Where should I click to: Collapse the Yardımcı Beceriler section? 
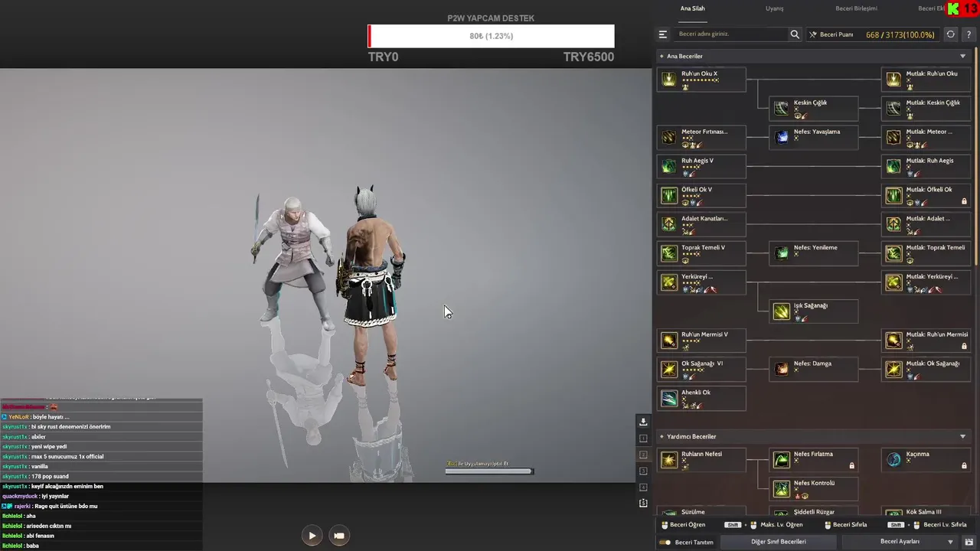962,436
